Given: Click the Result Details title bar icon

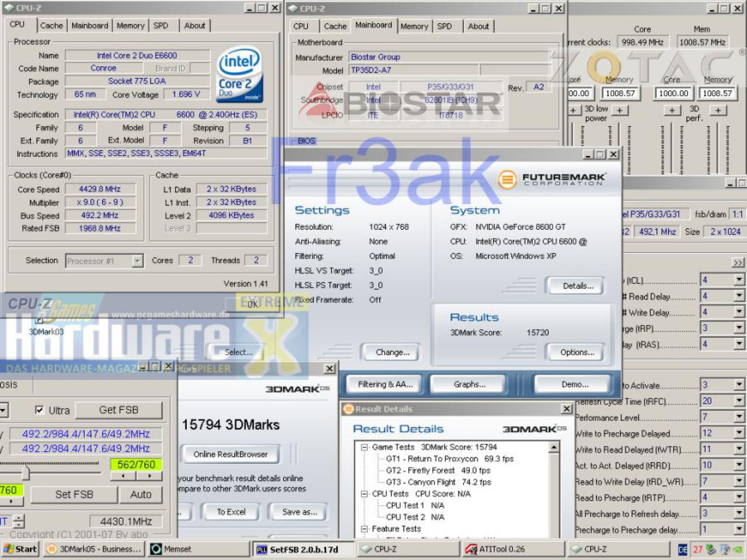Looking at the screenshot, I should (348, 409).
